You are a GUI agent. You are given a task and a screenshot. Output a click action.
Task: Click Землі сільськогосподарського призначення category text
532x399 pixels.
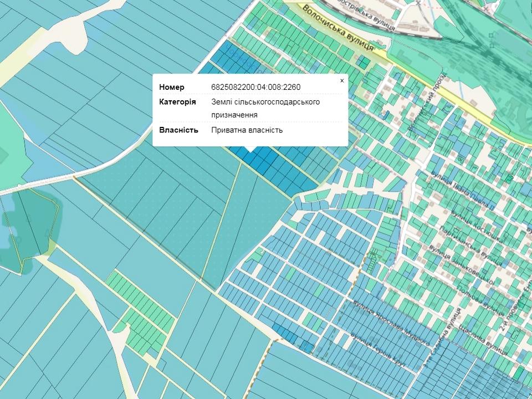(265, 108)
